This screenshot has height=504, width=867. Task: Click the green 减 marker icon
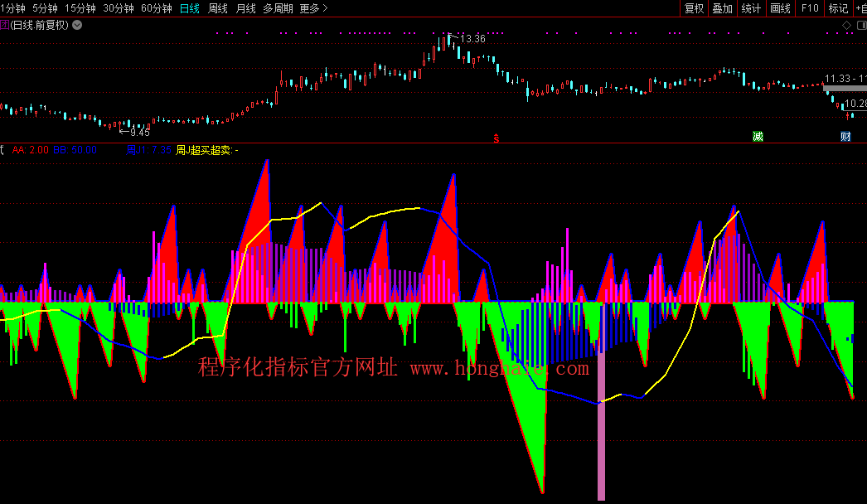758,137
